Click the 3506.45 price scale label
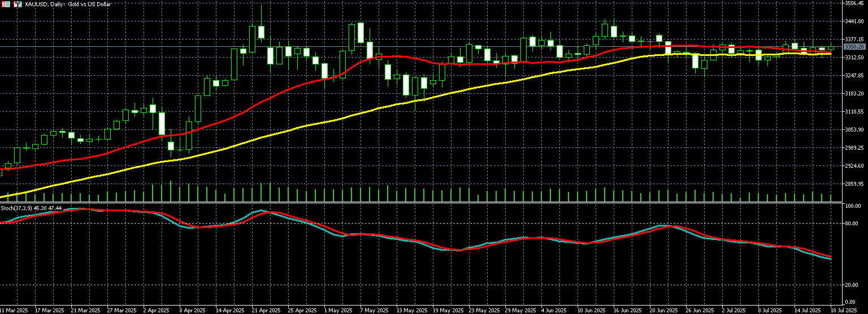 coord(854,3)
